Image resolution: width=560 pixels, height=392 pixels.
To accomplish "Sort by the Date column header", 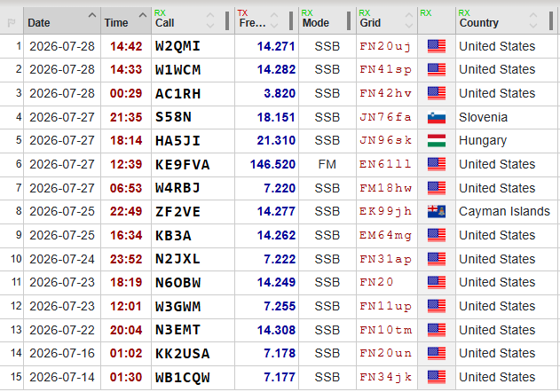I will tap(62, 20).
